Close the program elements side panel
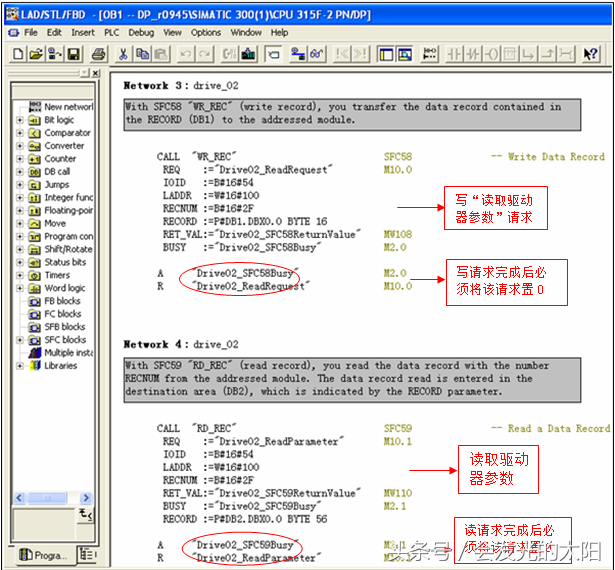 click(x=96, y=73)
